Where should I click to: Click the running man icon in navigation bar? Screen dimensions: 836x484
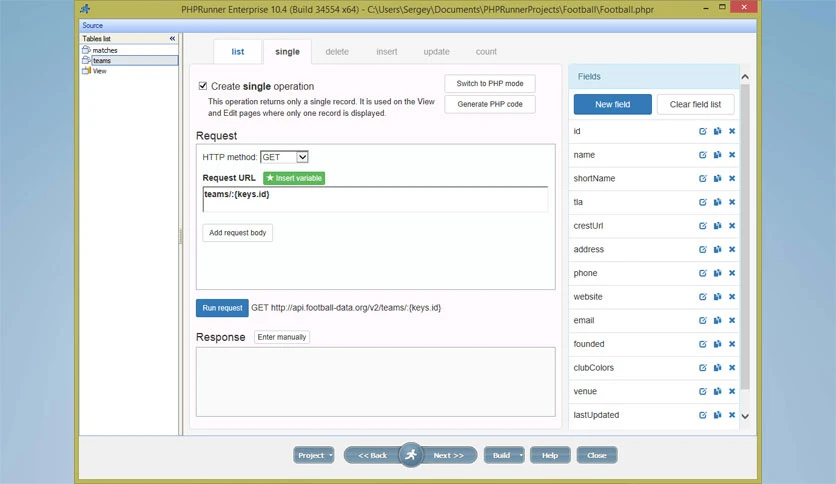pos(411,455)
